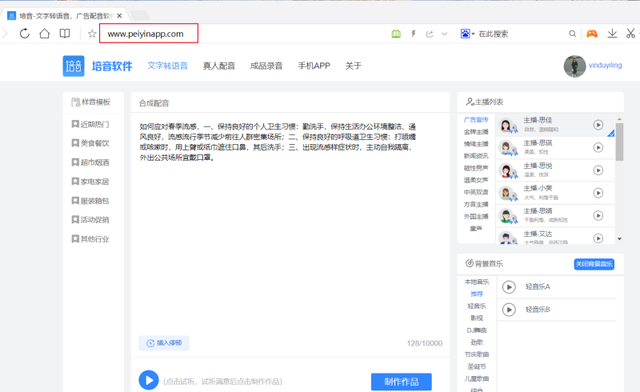Switch to the 成品录音 menu item
Viewport: 640px width, 392px height.
[x=266, y=66]
